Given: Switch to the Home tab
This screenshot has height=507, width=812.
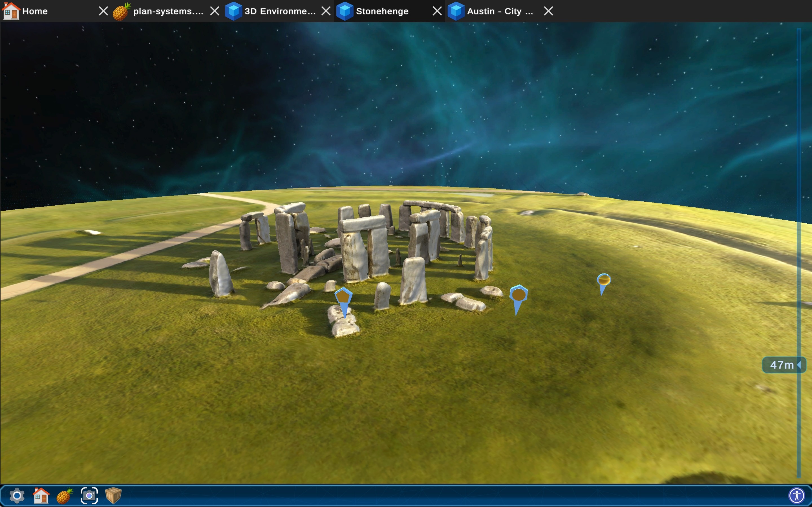Looking at the screenshot, I should 35,11.
